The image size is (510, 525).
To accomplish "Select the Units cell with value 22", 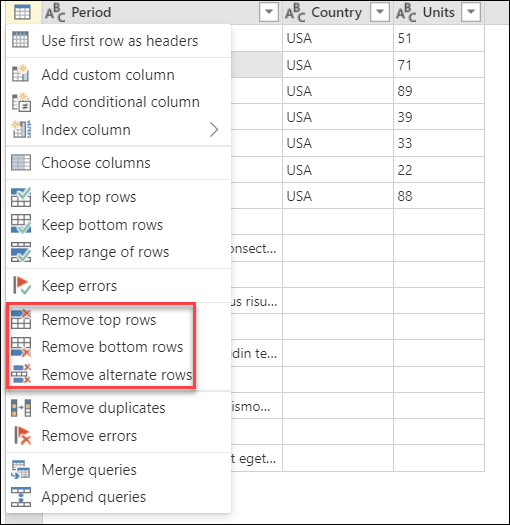I will (439, 170).
